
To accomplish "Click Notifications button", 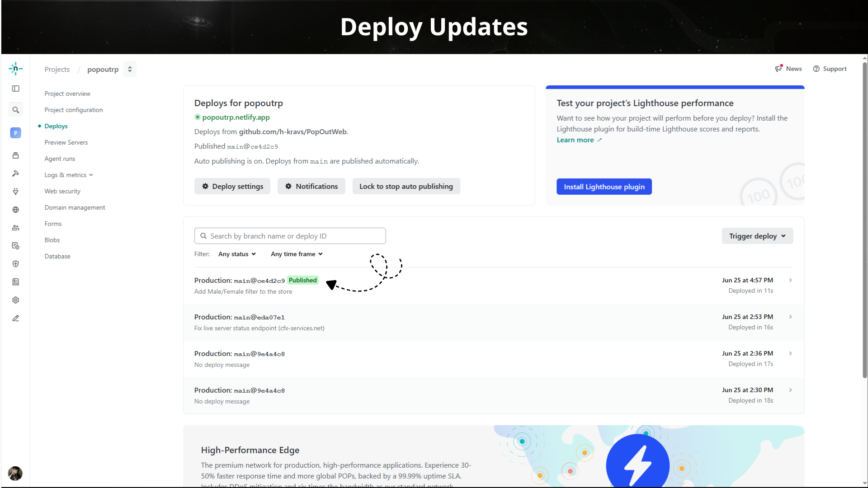I will 311,186.
